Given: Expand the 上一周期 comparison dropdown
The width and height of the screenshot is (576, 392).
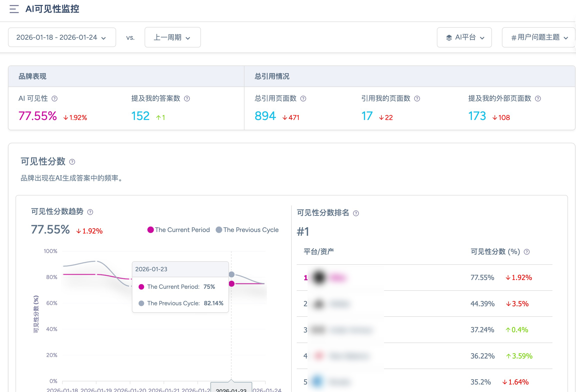Looking at the screenshot, I should [x=173, y=37].
